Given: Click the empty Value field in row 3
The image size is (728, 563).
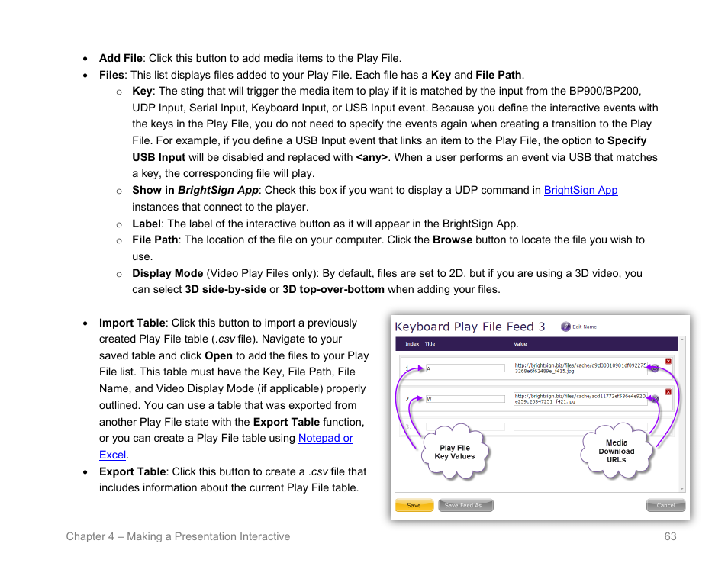Looking at the screenshot, I should coord(581,426).
